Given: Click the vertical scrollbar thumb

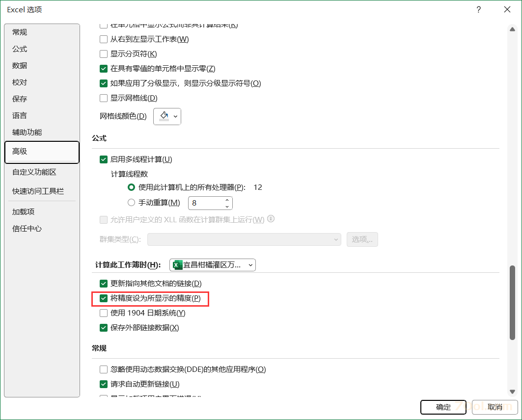Looking at the screenshot, I should pyautogui.click(x=512, y=303).
